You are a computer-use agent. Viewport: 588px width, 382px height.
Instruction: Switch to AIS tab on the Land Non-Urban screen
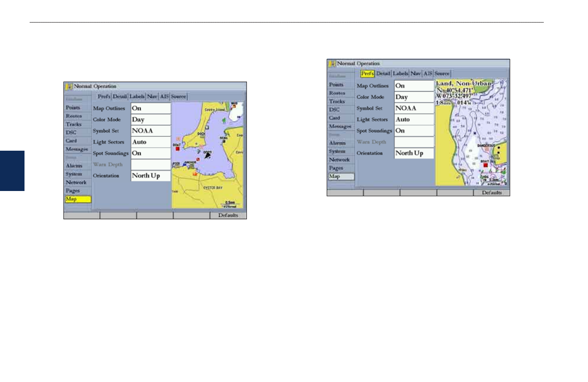point(428,73)
